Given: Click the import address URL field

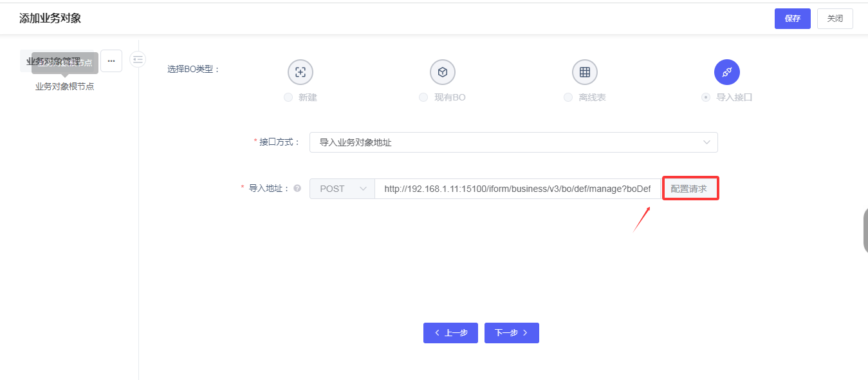Looking at the screenshot, I should pos(517,189).
